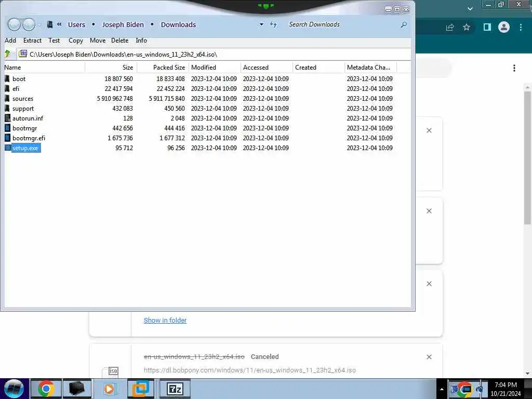
Task: Select the autorun.inf file name
Action: 28,118
